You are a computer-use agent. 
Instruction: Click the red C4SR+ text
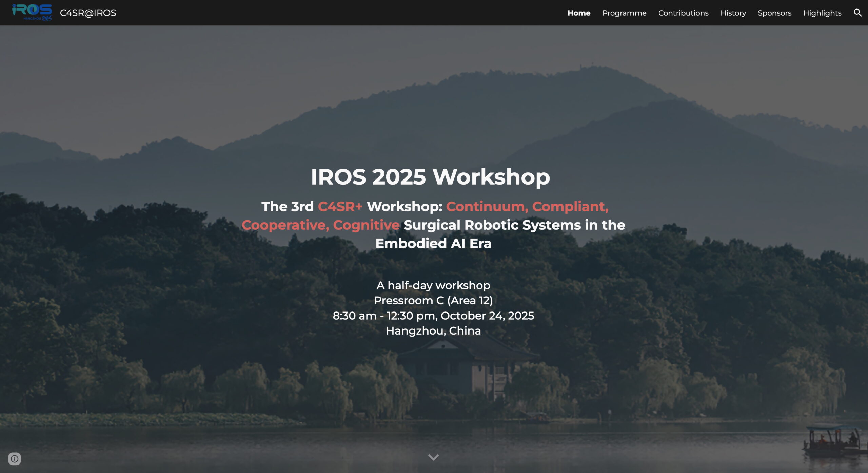point(340,206)
